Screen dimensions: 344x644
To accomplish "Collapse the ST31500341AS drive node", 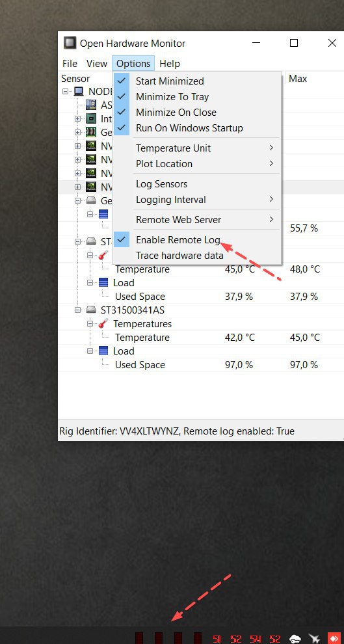I will [x=77, y=310].
